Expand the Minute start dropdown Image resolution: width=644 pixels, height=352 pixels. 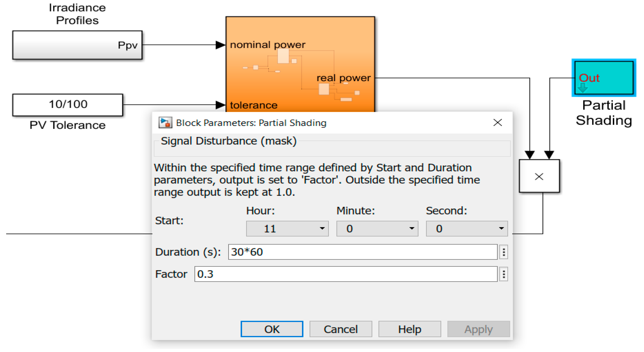[377, 229]
